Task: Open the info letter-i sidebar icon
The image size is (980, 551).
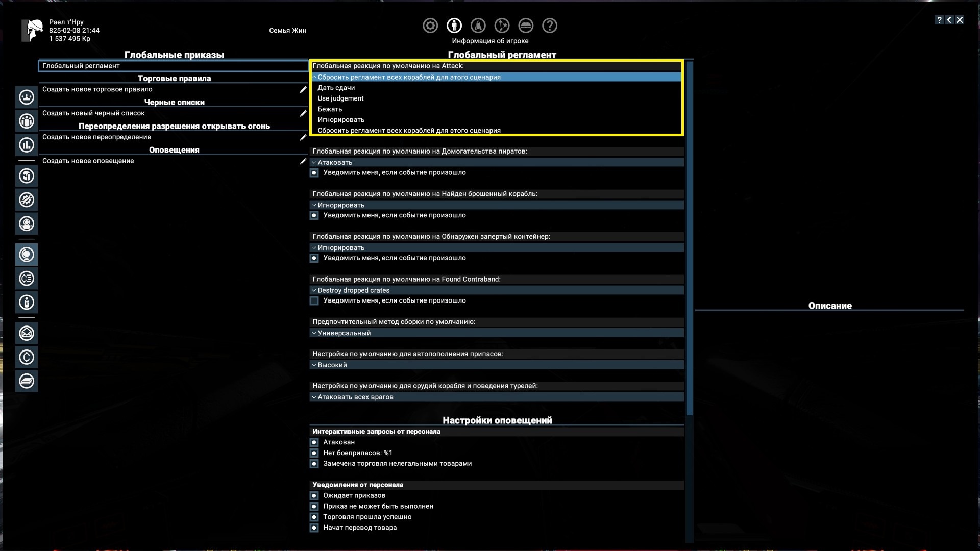Action: pyautogui.click(x=27, y=303)
